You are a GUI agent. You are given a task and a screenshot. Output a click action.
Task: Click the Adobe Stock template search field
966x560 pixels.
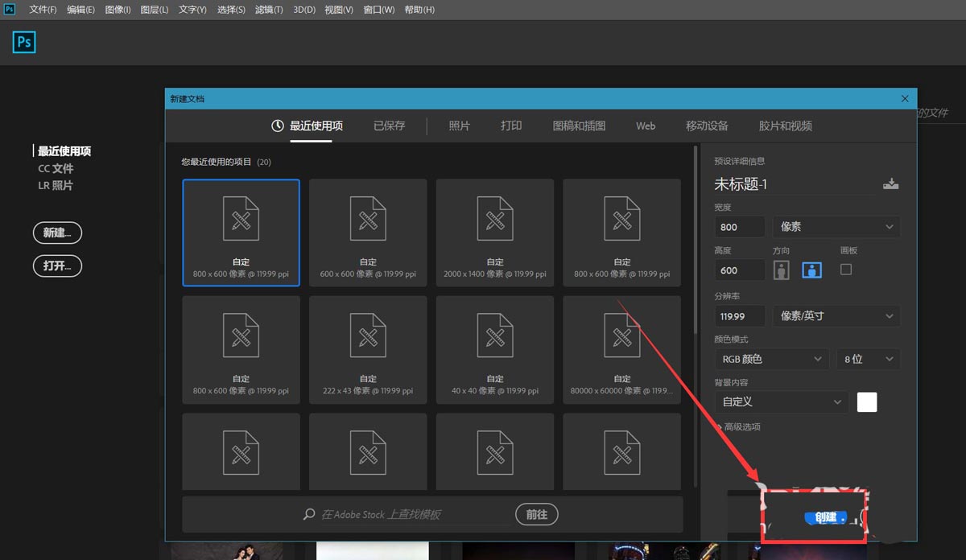[x=415, y=514]
